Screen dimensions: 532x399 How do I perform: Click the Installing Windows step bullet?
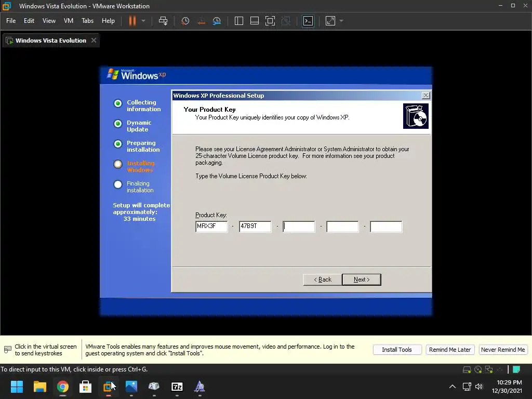click(118, 164)
